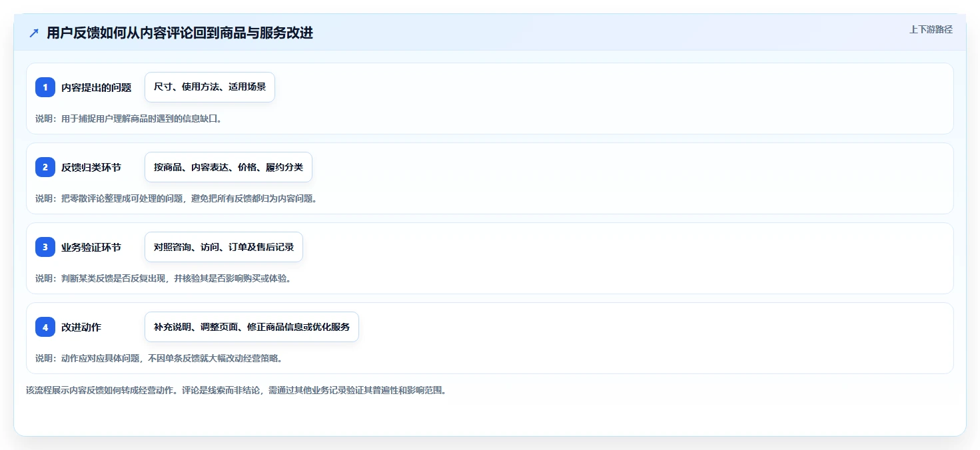Click the 按商品、内容表达、价格、履约分类 chip
This screenshot has width=980, height=450.
[229, 167]
